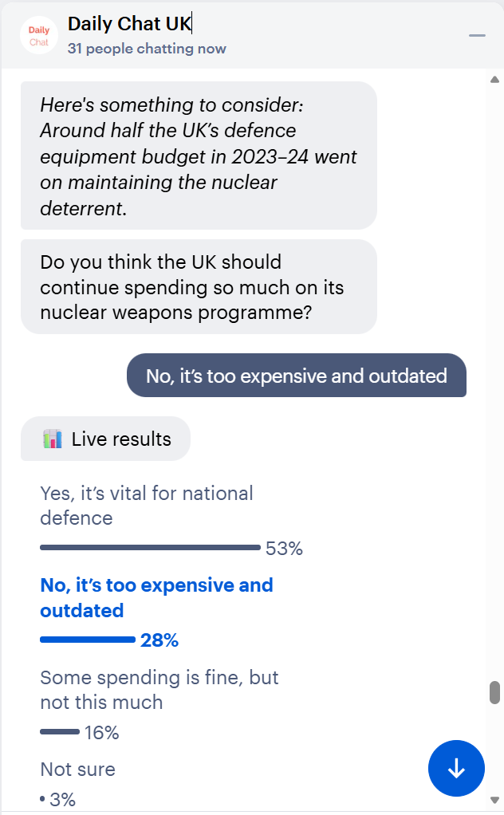The width and height of the screenshot is (504, 815).
Task: Select 'Yes, it's vital for national defence' option
Action: point(146,506)
